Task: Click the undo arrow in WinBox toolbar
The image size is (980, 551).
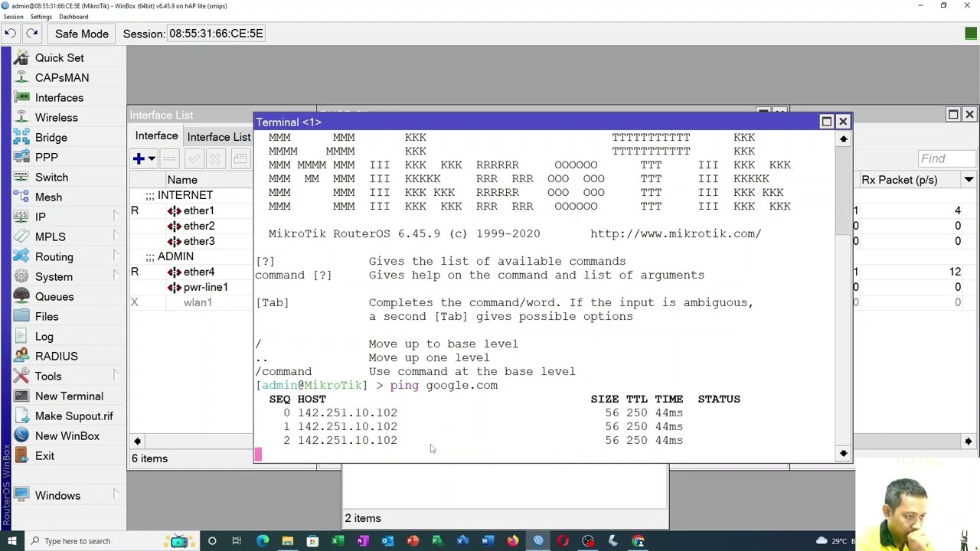Action: click(10, 33)
